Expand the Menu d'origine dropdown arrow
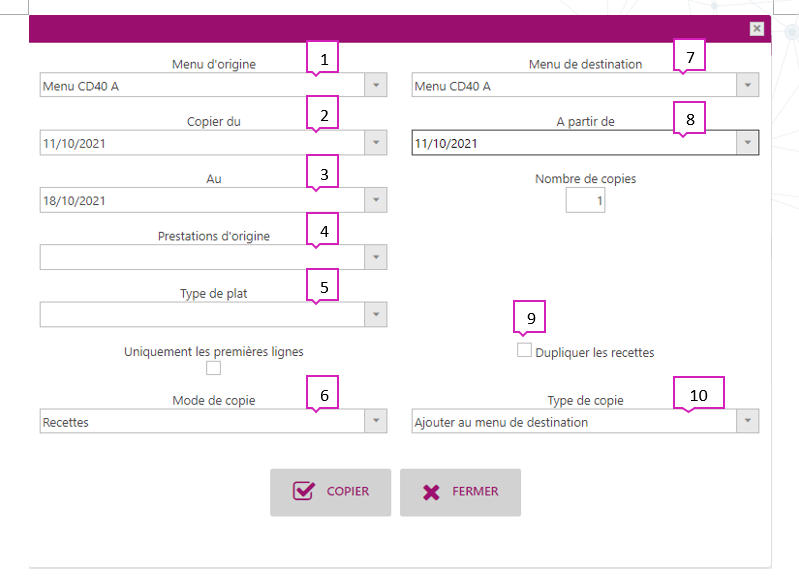 coord(375,86)
